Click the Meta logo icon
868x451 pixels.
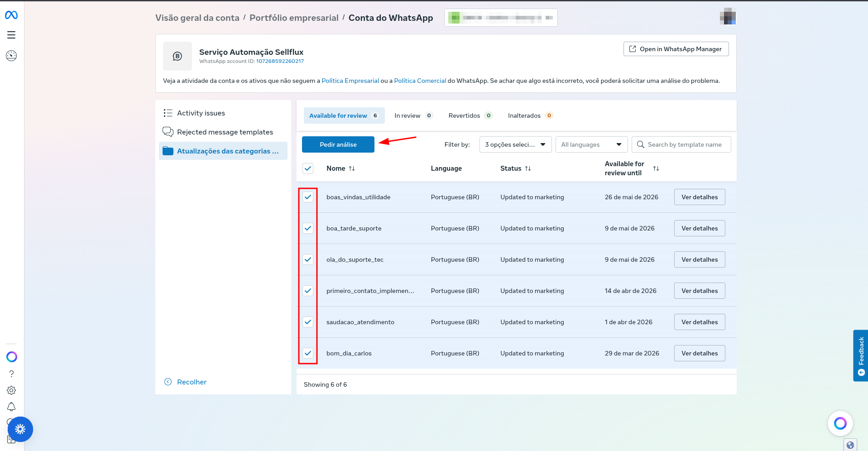point(11,15)
